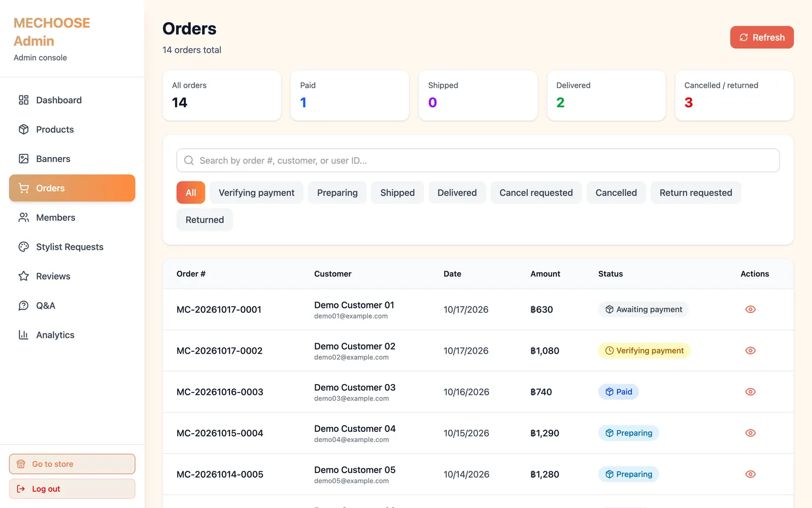Click Preparing badge for Demo Customer 05
Screen dimensions: 812x508
[629, 474]
